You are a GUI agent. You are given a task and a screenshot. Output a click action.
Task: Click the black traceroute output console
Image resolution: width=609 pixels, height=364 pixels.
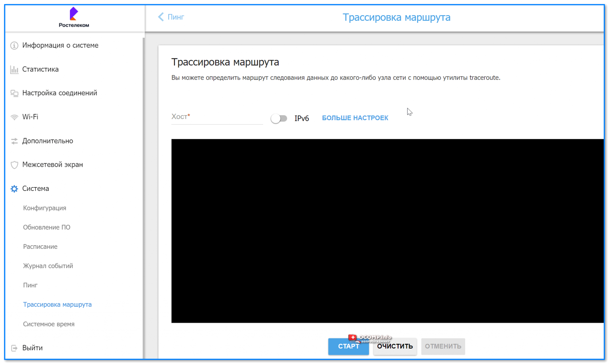pos(387,231)
